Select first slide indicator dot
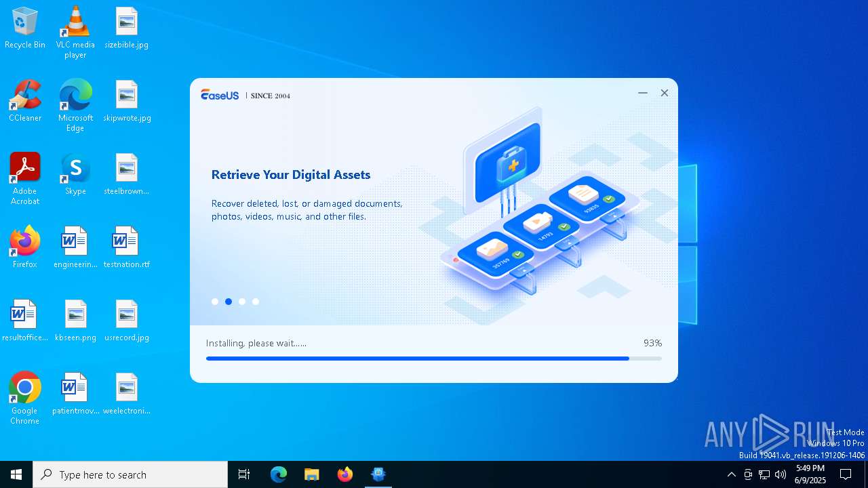This screenshot has width=868, height=488. [x=215, y=302]
